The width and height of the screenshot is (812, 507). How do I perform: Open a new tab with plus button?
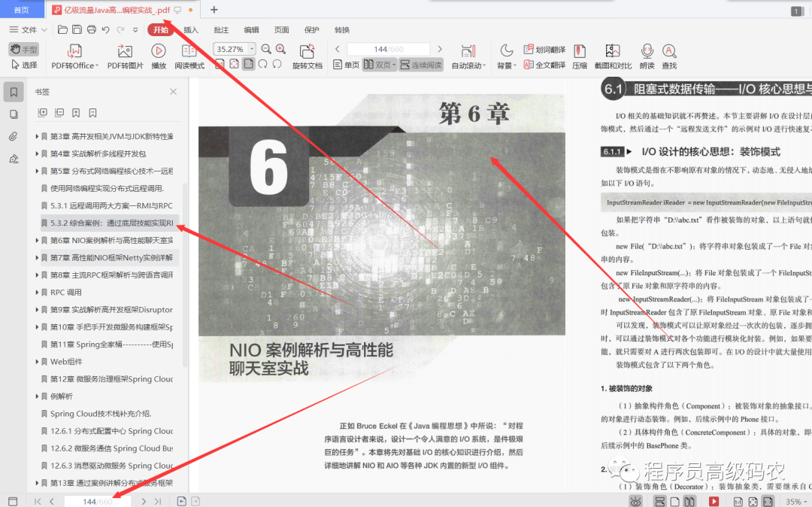coord(214,9)
